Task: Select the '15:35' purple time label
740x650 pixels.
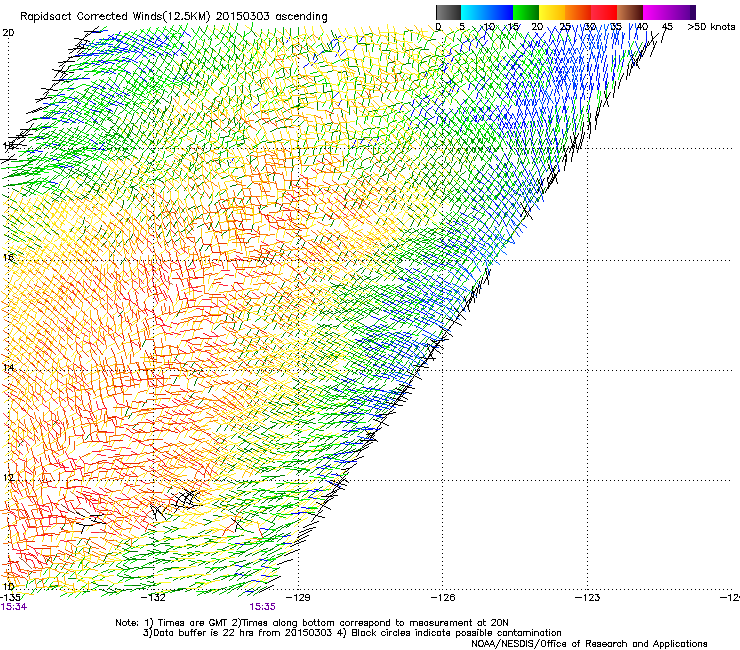Action: [262, 607]
